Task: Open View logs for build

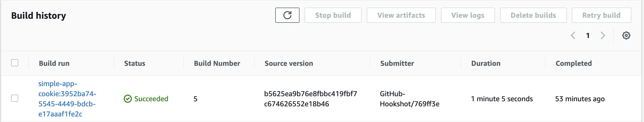Action: (x=468, y=15)
